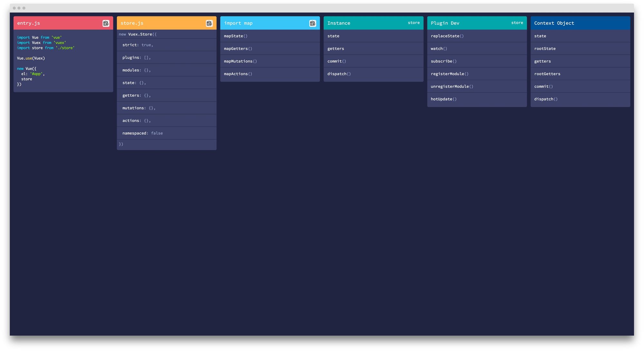Click registerModule() under Plugin Dev
Viewport: 644px width, 353px height.
tap(450, 73)
